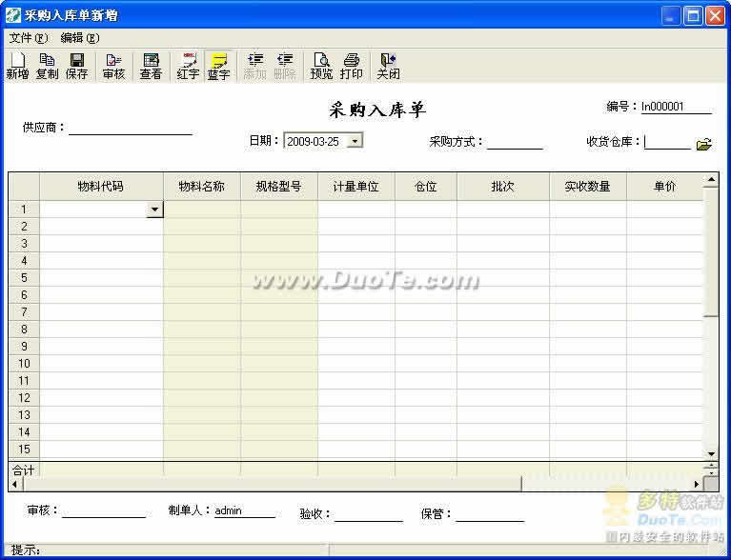731x560 pixels.
Task: Click the 批次 column header
Action: pyautogui.click(x=503, y=187)
